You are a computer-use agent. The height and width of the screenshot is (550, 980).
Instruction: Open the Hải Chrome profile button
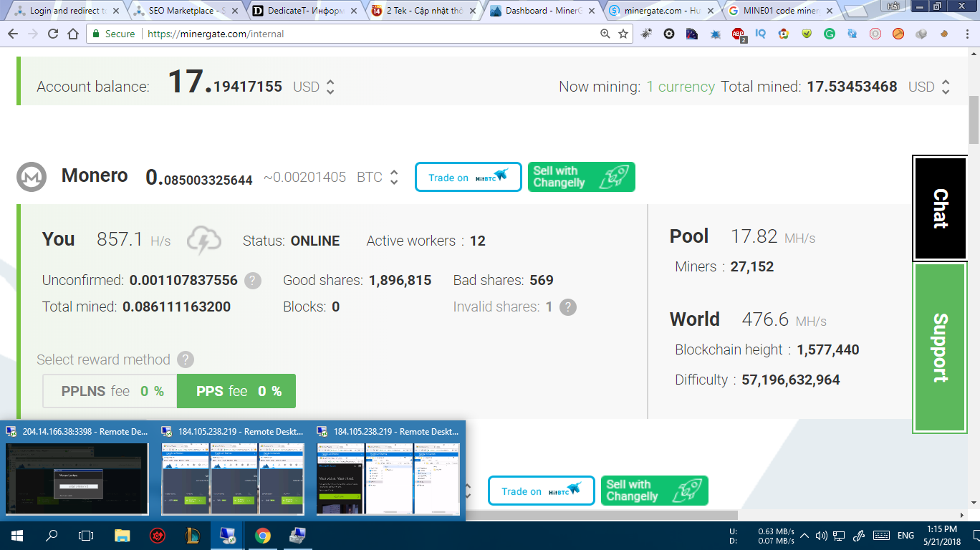point(893,6)
